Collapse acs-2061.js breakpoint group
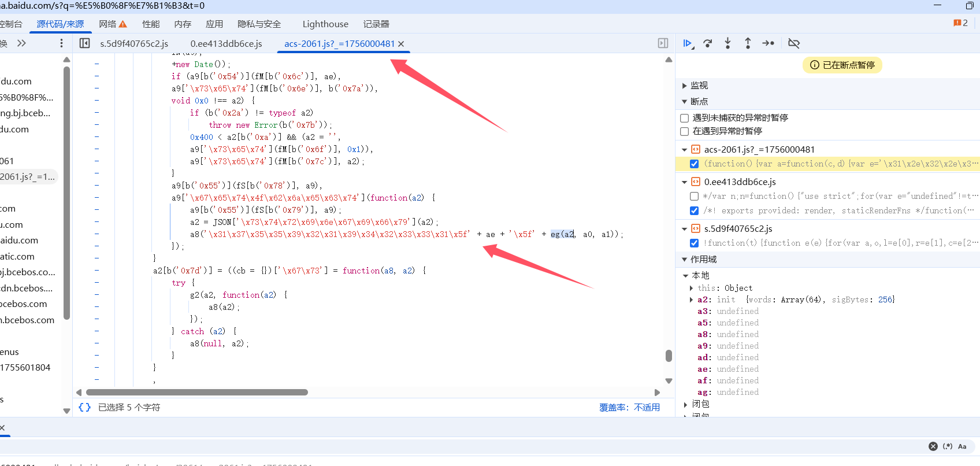Image resolution: width=980 pixels, height=466 pixels. pyautogui.click(x=685, y=150)
